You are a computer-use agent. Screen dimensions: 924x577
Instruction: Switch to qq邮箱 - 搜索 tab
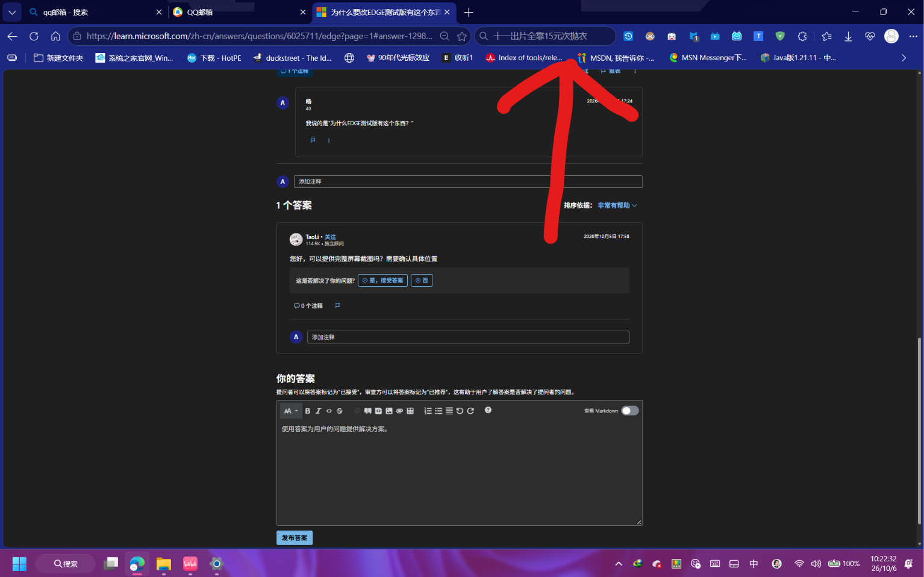click(95, 12)
